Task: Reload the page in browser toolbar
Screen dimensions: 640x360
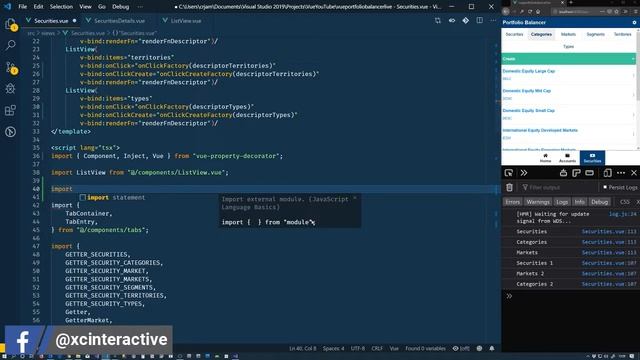Action: (x=530, y=12)
